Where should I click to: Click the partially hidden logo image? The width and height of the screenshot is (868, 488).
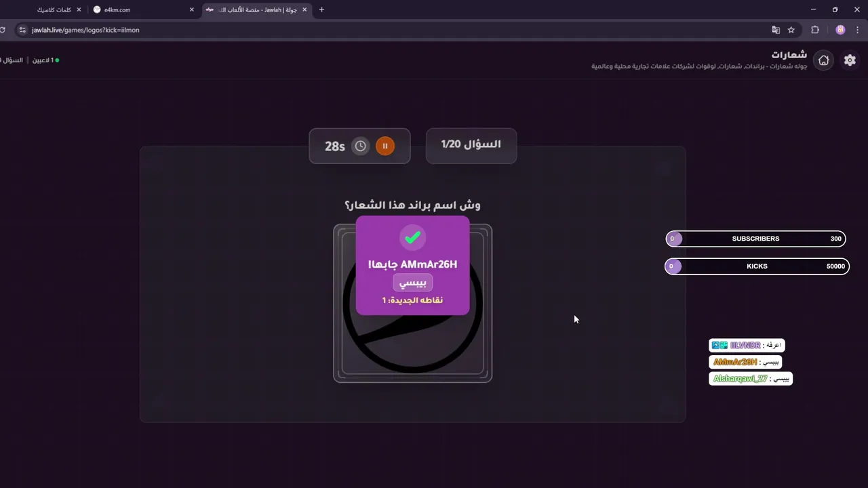tap(412, 303)
